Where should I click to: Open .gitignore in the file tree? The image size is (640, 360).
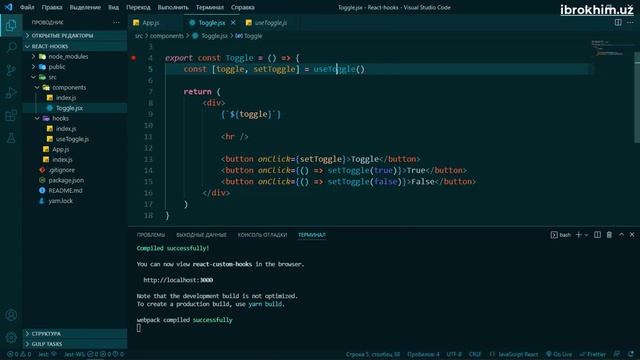[75, 170]
